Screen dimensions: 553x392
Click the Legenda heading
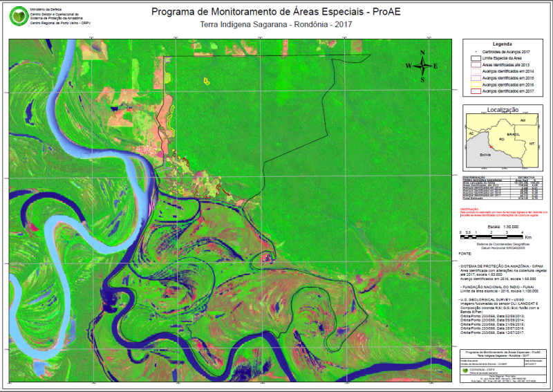point(502,44)
